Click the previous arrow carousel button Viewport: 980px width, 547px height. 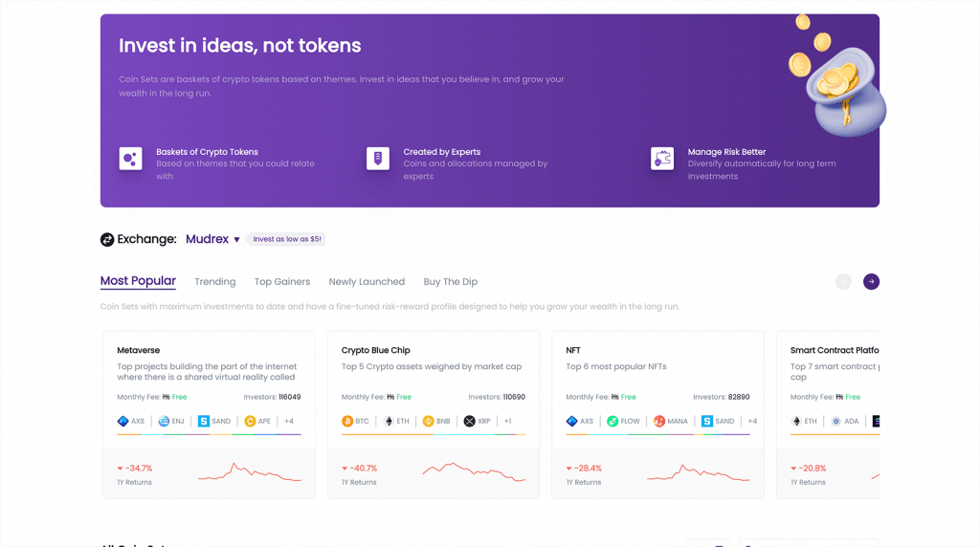click(x=843, y=281)
